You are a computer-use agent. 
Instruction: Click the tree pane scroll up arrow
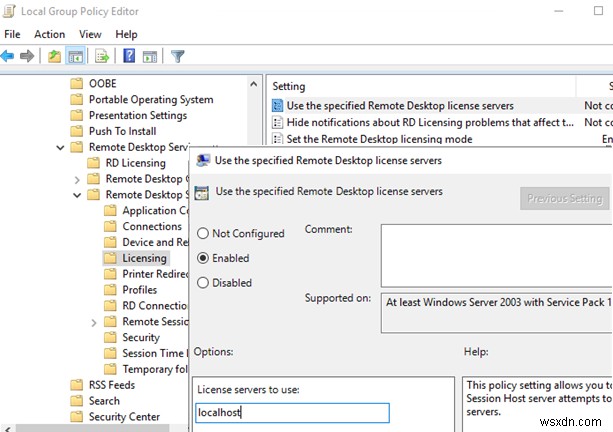pyautogui.click(x=254, y=84)
